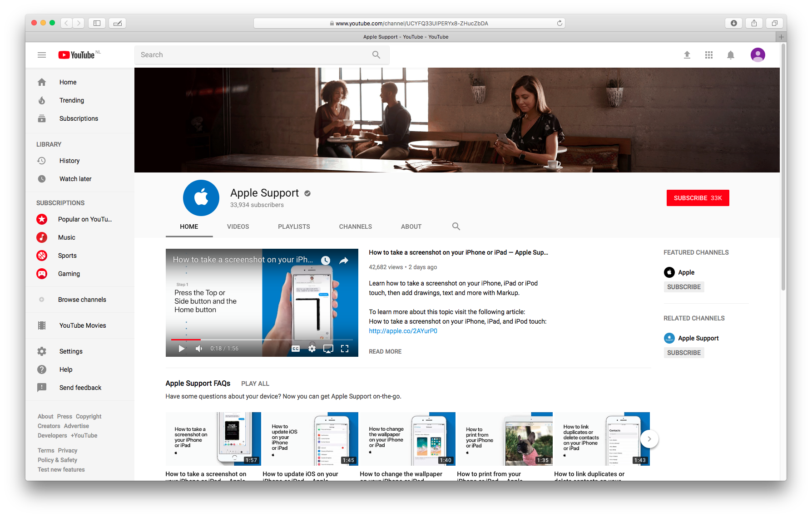
Task: Click the red SUBSCRIBE 33K button
Action: coord(698,198)
